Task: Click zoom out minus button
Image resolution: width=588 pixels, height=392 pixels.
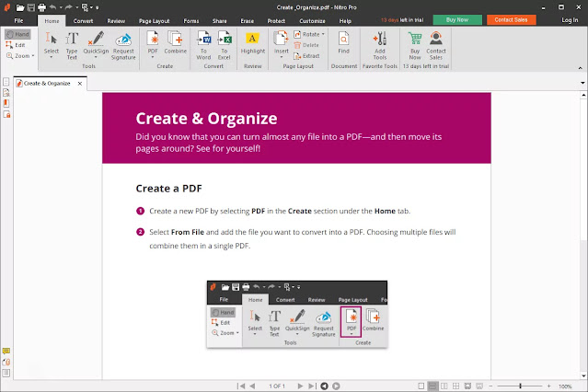Action: [x=490, y=386]
